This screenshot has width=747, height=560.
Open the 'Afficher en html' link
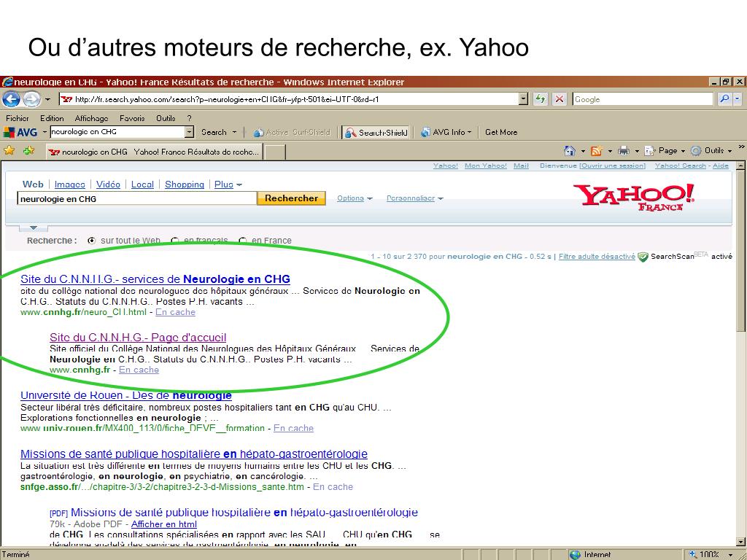[x=164, y=524]
